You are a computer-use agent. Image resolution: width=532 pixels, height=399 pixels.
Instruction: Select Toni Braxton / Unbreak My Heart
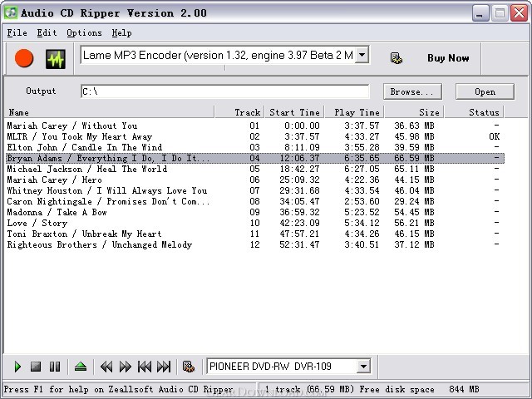pos(254,234)
